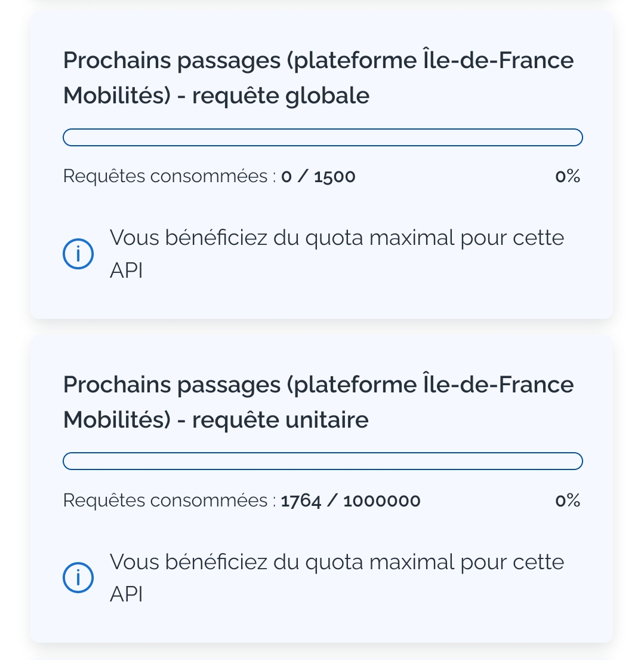Click the requête globale quota progress bar
Screen dimensions: 644x660
click(322, 137)
